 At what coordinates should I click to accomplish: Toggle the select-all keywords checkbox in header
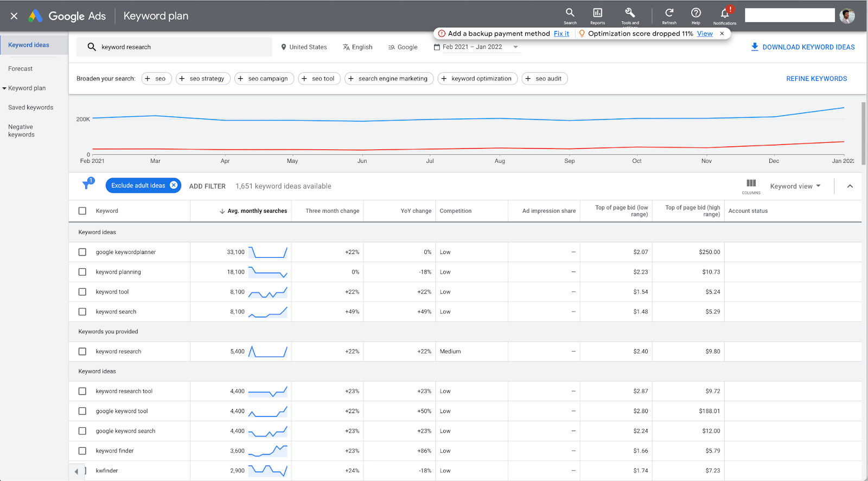point(82,211)
